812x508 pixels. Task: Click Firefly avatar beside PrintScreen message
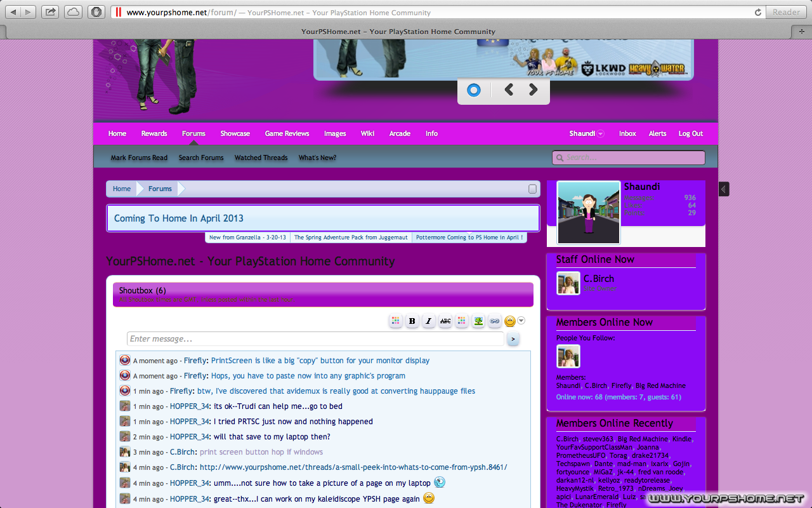tap(125, 360)
